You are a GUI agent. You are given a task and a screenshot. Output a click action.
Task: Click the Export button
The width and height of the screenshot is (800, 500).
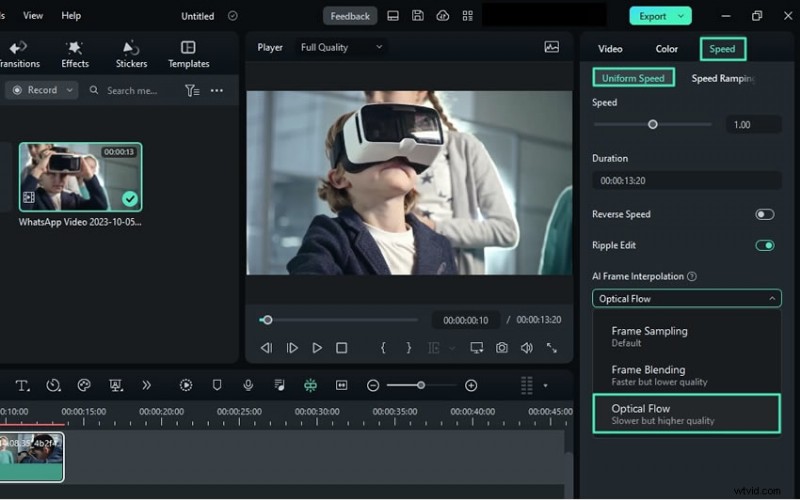click(x=660, y=16)
